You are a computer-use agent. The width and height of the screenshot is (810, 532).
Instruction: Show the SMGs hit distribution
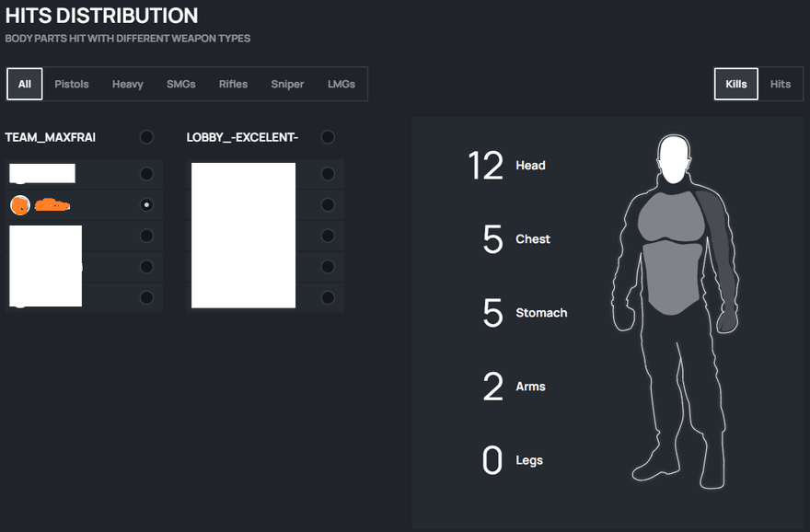point(181,84)
